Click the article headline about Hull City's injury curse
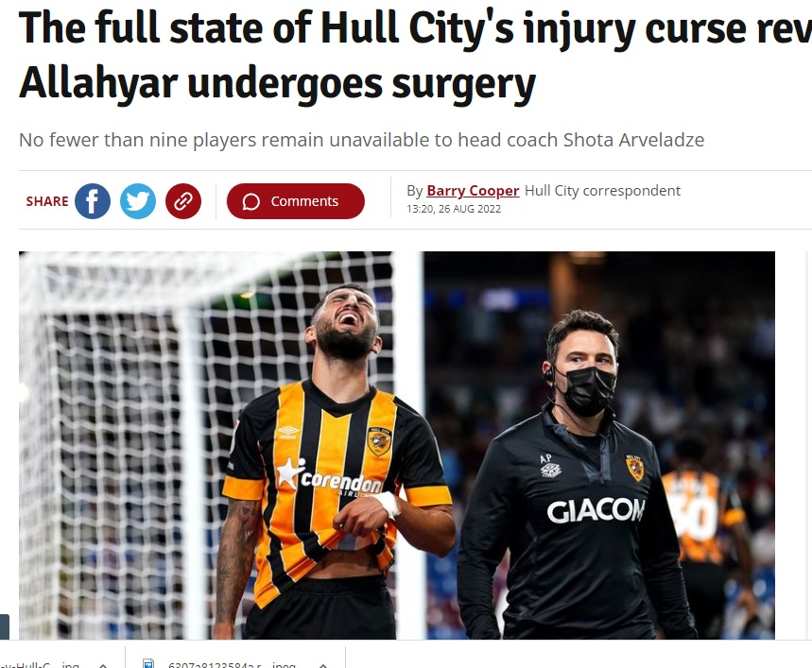The height and width of the screenshot is (668, 812). [415, 56]
